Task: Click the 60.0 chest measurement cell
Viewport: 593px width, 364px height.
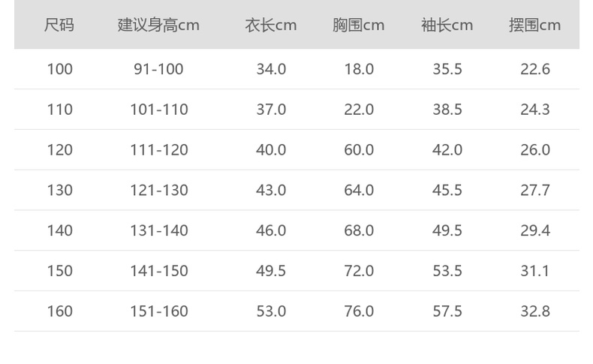Action: 358,150
